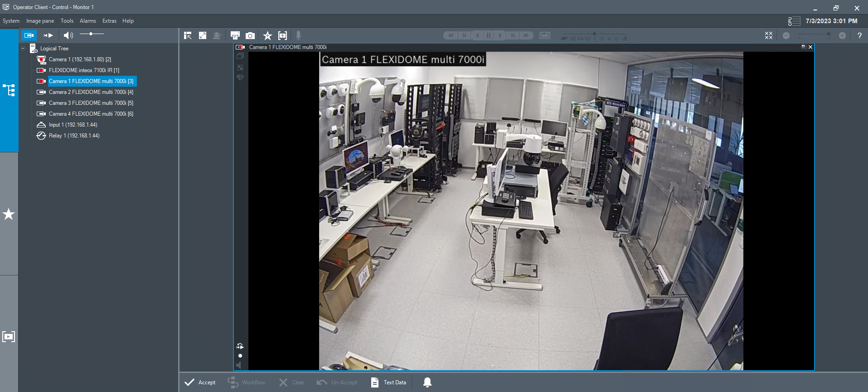Image resolution: width=868 pixels, height=392 pixels.
Task: Collapse the Logical Tree node
Action: (23, 49)
